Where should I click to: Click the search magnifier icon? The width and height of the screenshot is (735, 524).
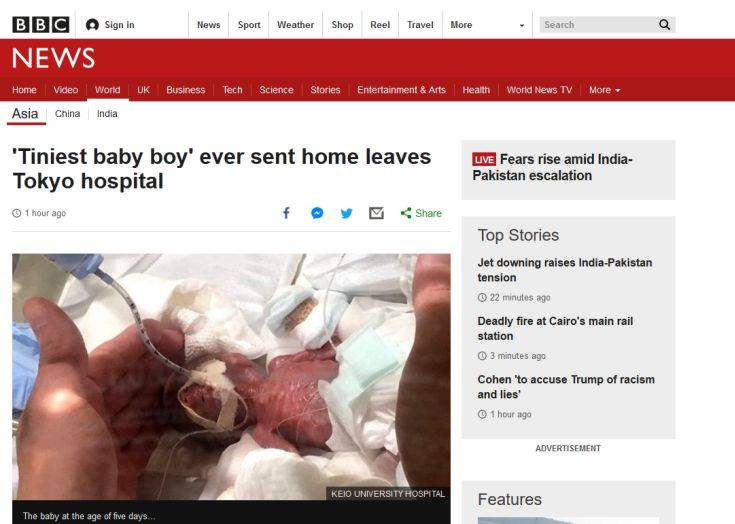click(664, 24)
